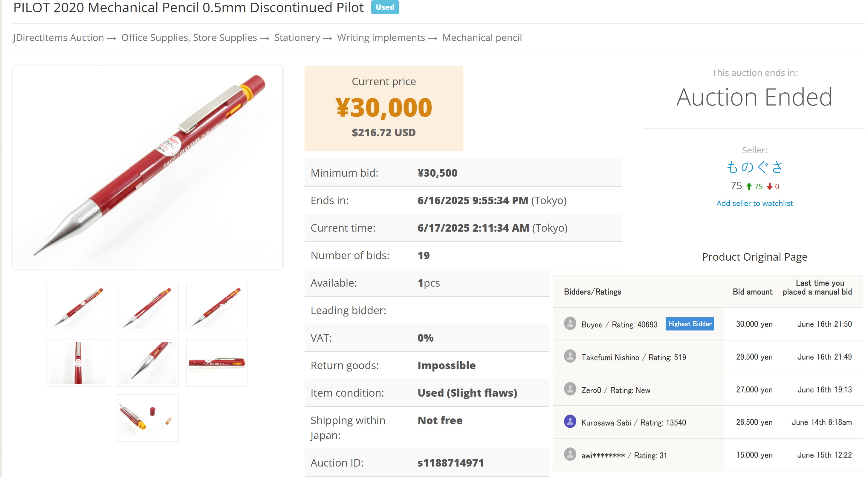The height and width of the screenshot is (477, 868).
Task: Select thumbnail showing horizontal pencil view
Action: 217,363
